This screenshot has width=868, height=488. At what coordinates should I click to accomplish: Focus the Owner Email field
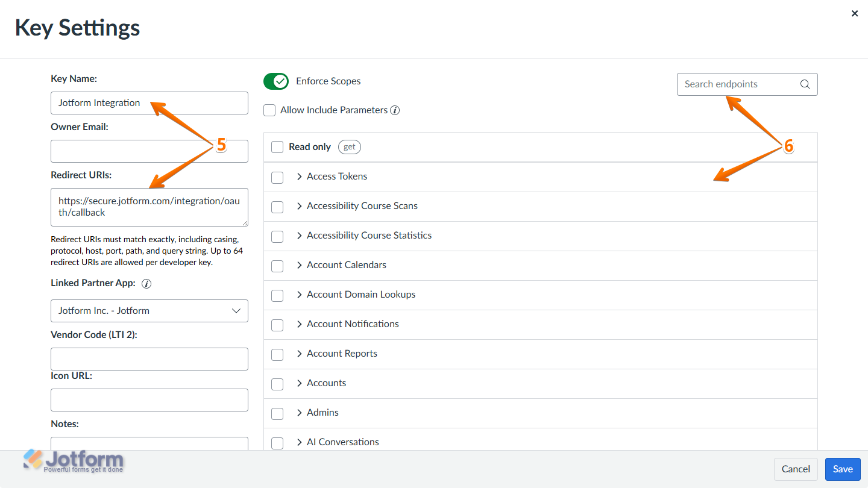tap(149, 151)
